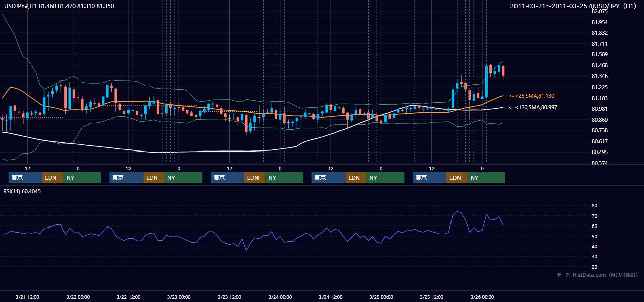644x302 pixels.
Task: Click the leftmost 東京 session block
Action: tap(25, 178)
